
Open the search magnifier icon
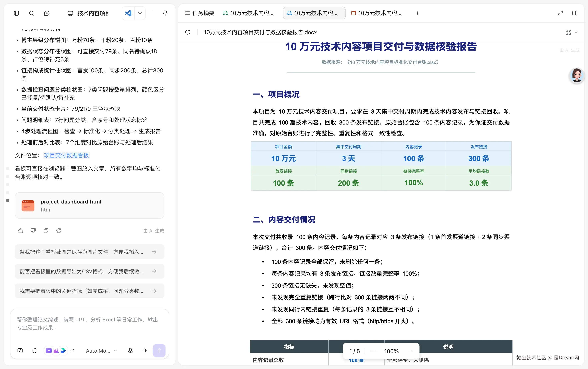point(32,13)
